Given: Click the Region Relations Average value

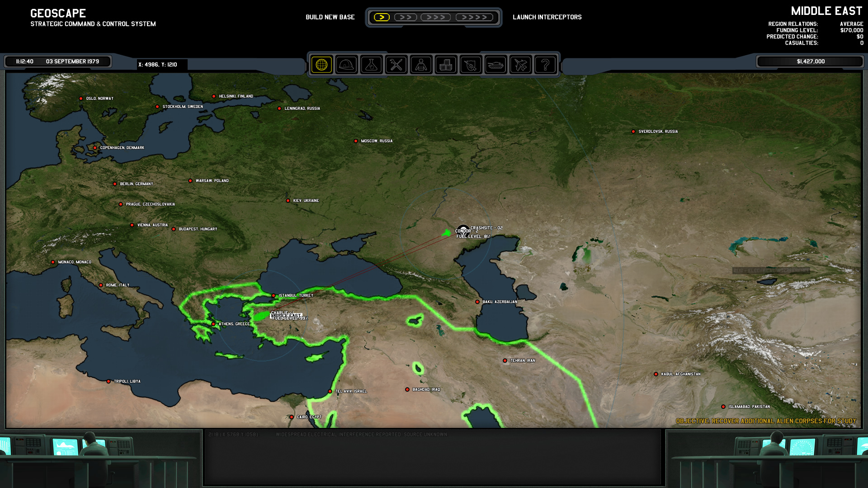Looking at the screenshot, I should pos(852,24).
